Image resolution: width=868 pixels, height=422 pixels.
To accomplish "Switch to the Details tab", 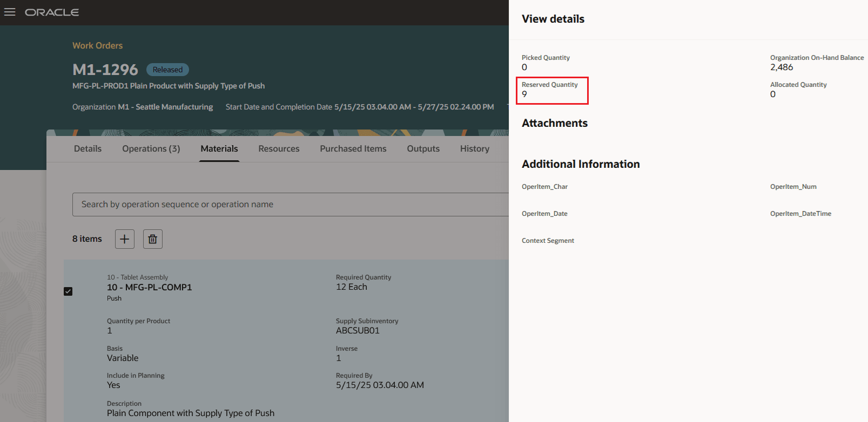I will [88, 149].
